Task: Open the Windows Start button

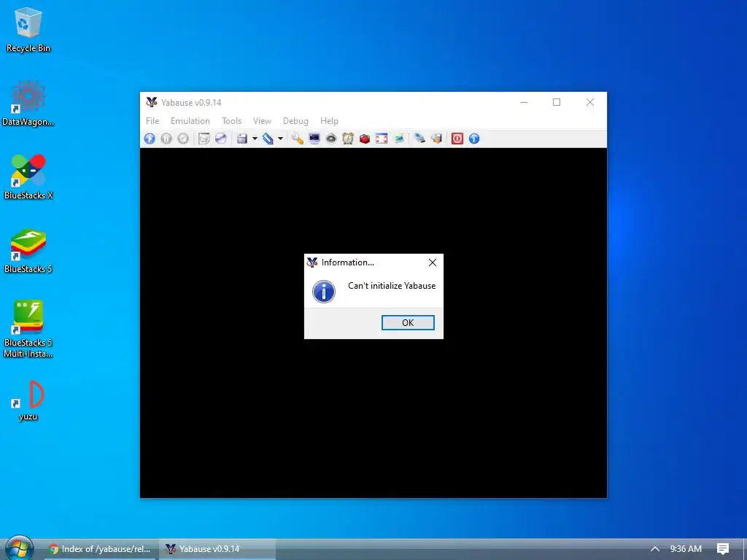Action: point(19,548)
